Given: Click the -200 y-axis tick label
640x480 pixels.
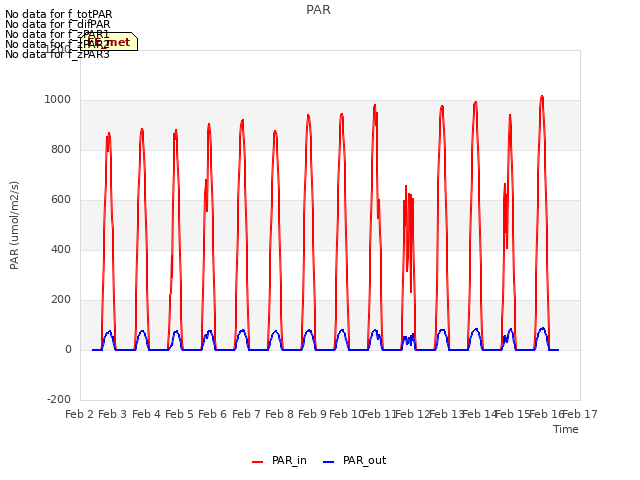Looking at the screenshot, I should (x=59, y=399).
